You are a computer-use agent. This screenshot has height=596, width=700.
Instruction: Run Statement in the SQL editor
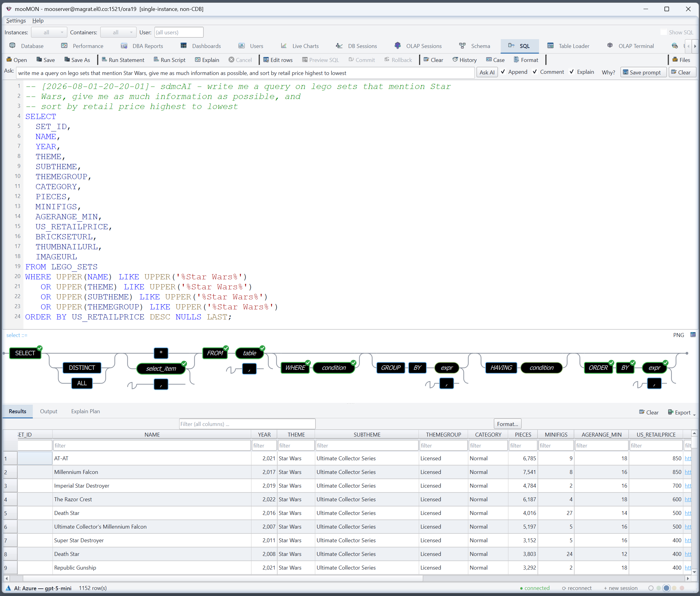123,60
